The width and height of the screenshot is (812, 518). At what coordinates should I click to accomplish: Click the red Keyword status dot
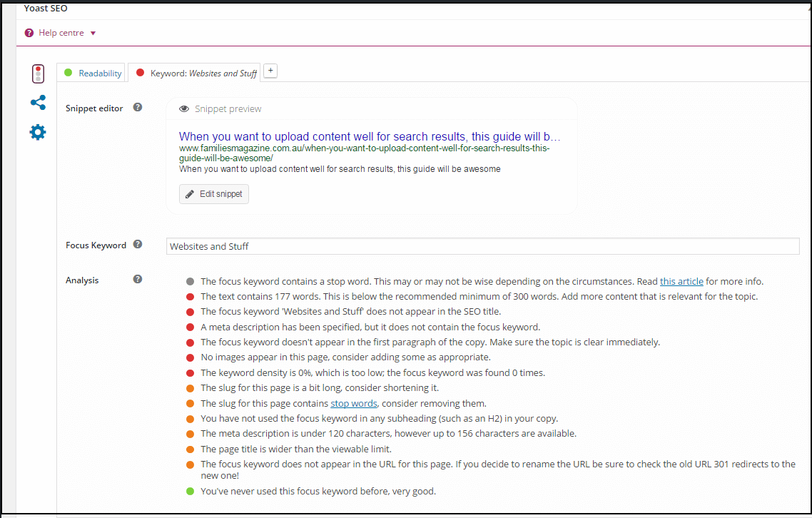[140, 73]
